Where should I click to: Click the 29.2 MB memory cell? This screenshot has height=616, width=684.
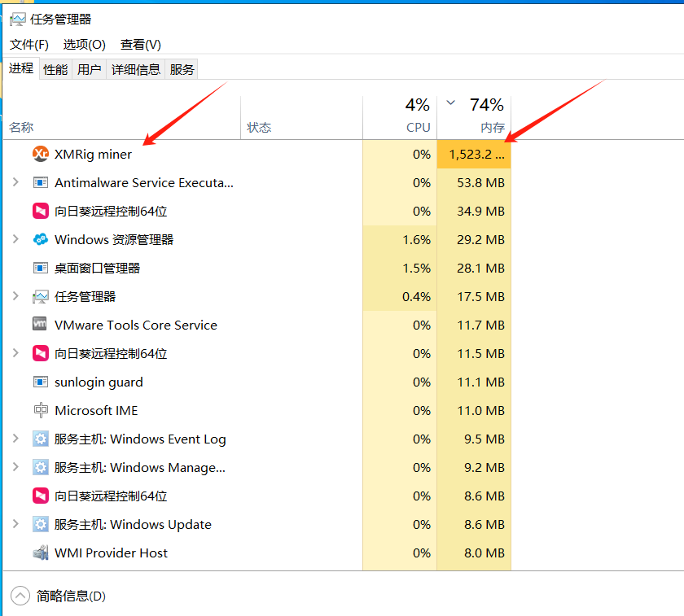(x=474, y=239)
